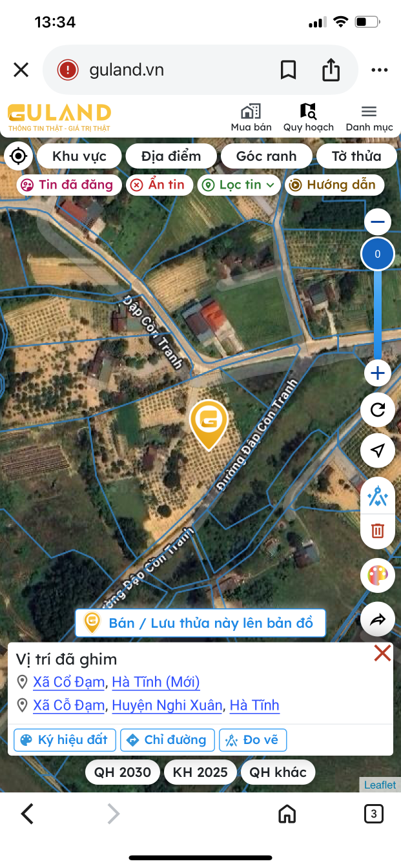Click the red trash delete icon
The width and height of the screenshot is (401, 868).
[x=378, y=531]
